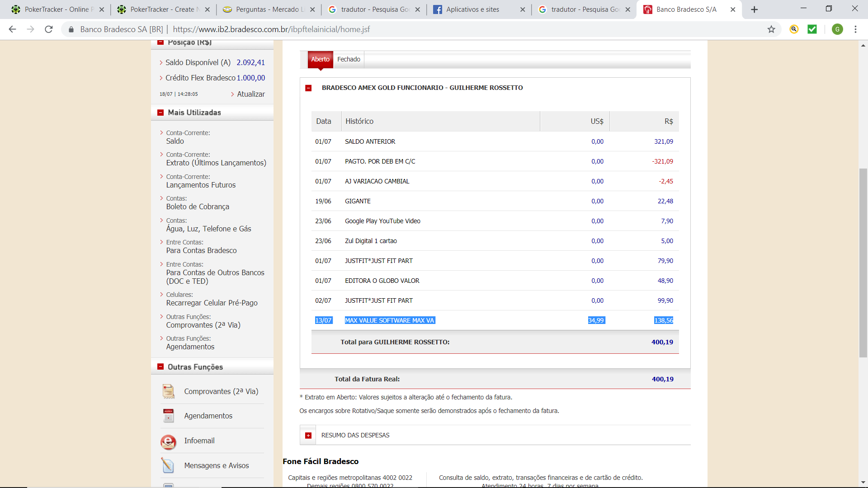Collapse the Bradesco Amex Gold card section

[x=308, y=88]
